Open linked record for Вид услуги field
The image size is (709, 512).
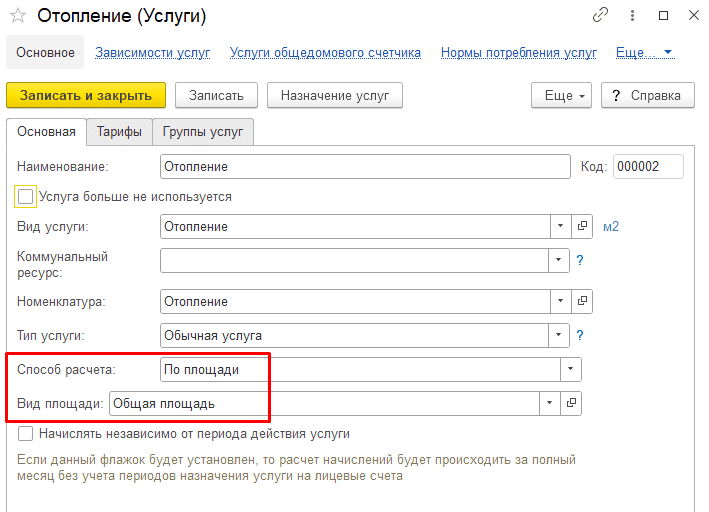pyautogui.click(x=582, y=226)
